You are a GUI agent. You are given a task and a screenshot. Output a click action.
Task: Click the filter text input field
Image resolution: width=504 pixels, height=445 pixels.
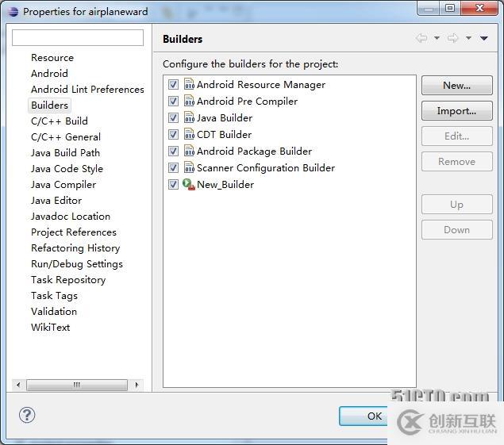[x=78, y=37]
